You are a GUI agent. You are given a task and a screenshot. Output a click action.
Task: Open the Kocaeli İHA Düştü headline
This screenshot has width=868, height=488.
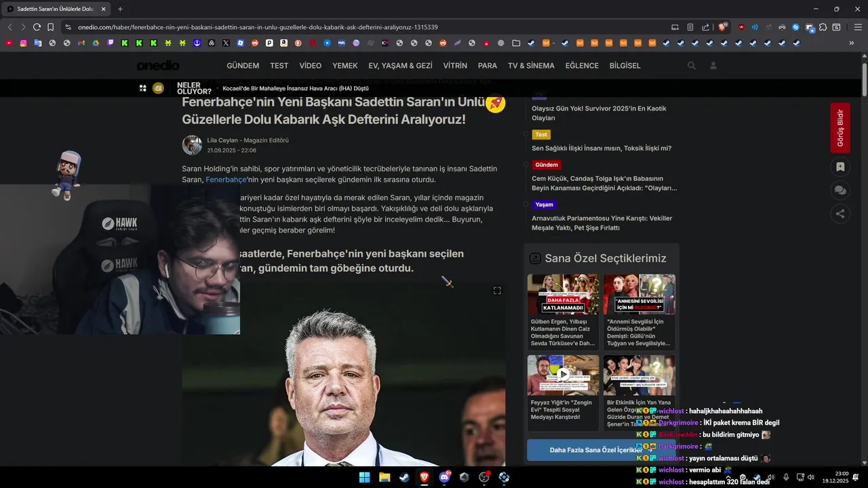(x=296, y=88)
